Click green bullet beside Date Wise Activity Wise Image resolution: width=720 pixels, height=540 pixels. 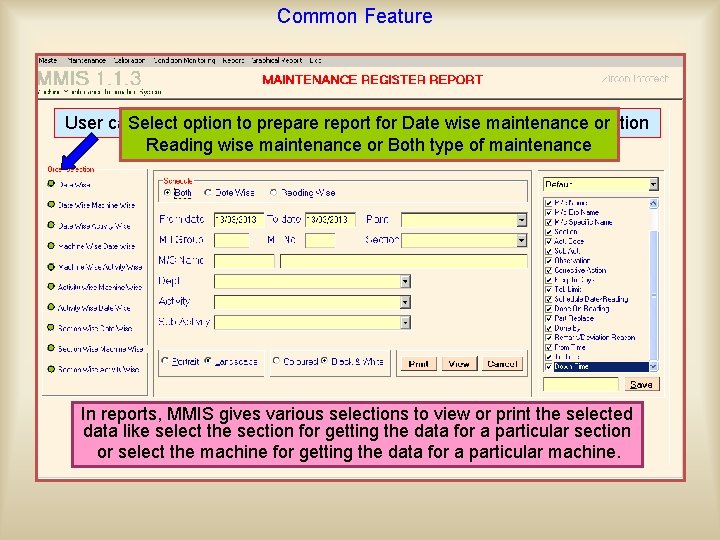coord(51,225)
